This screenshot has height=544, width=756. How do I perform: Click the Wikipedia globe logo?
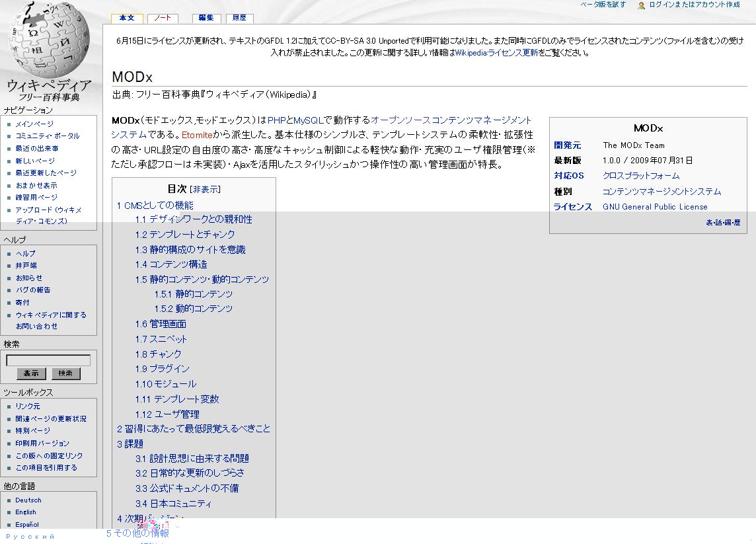(49, 40)
